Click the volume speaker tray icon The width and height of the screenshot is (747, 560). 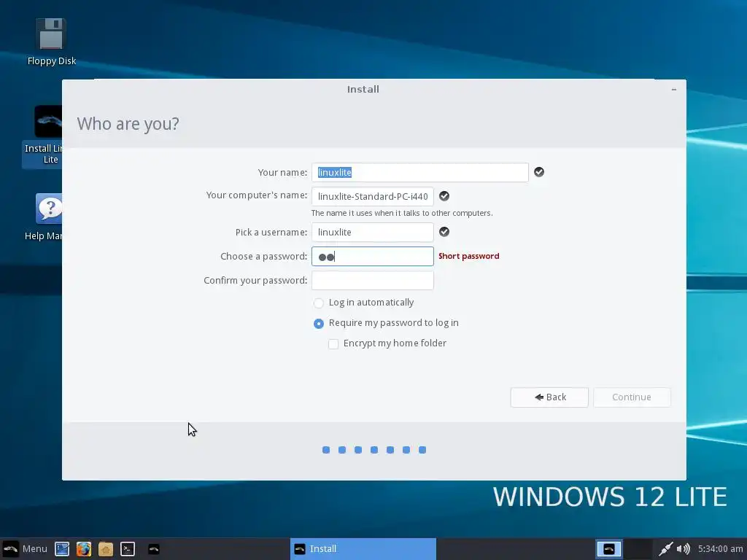(x=683, y=549)
